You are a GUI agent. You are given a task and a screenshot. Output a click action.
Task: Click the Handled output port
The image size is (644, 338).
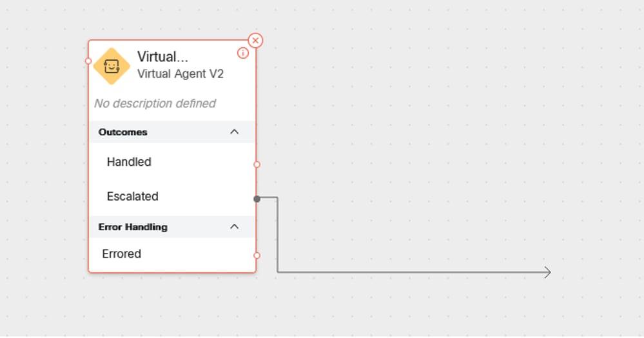(257, 164)
